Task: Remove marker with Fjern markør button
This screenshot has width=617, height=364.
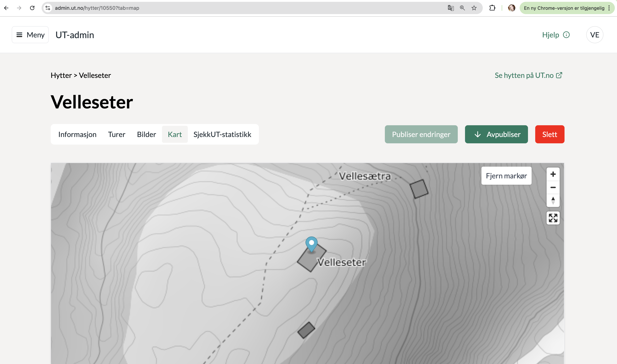Action: pos(506,176)
